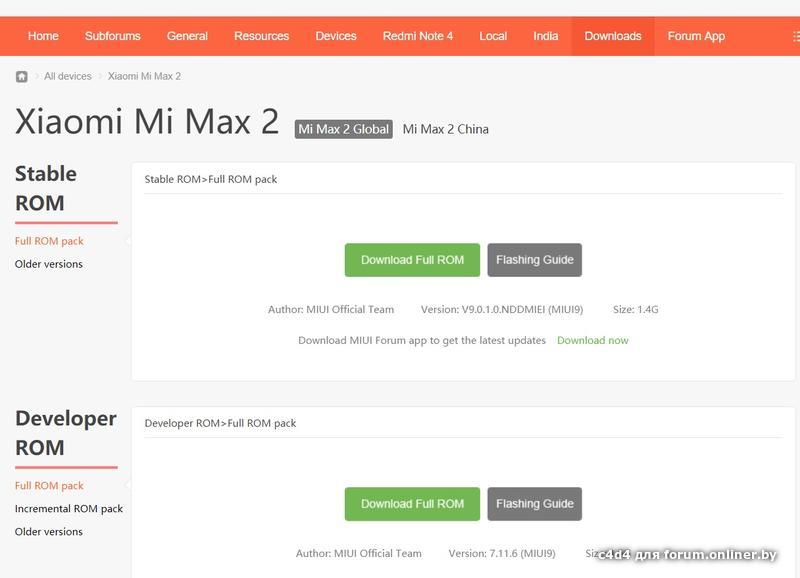Open the Local nav item
This screenshot has height=578, width=800.
point(493,36)
